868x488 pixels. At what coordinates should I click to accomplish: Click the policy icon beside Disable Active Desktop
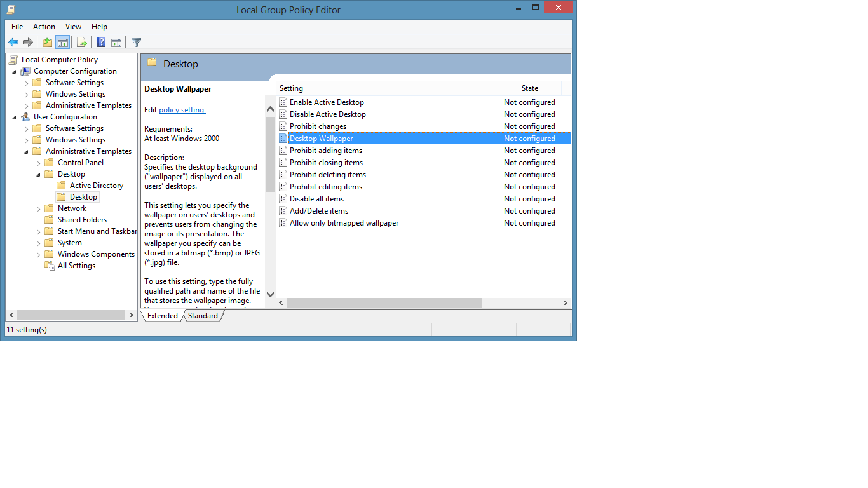coord(283,114)
